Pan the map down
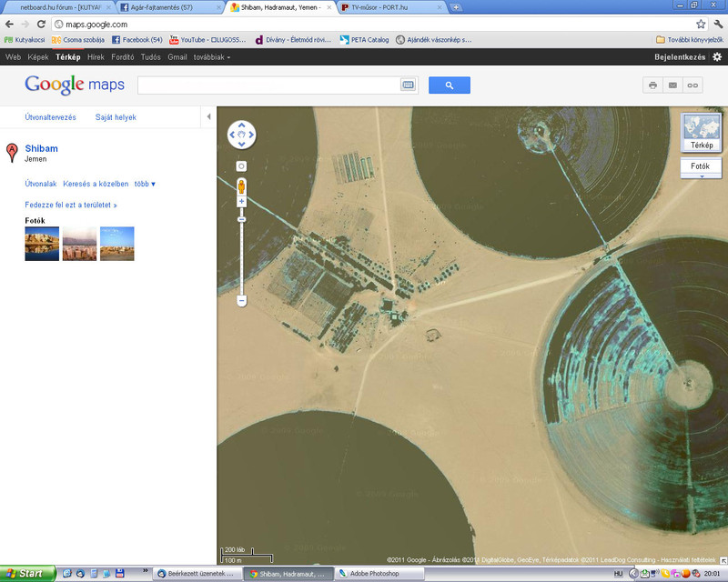The image size is (728, 582). tap(241, 145)
